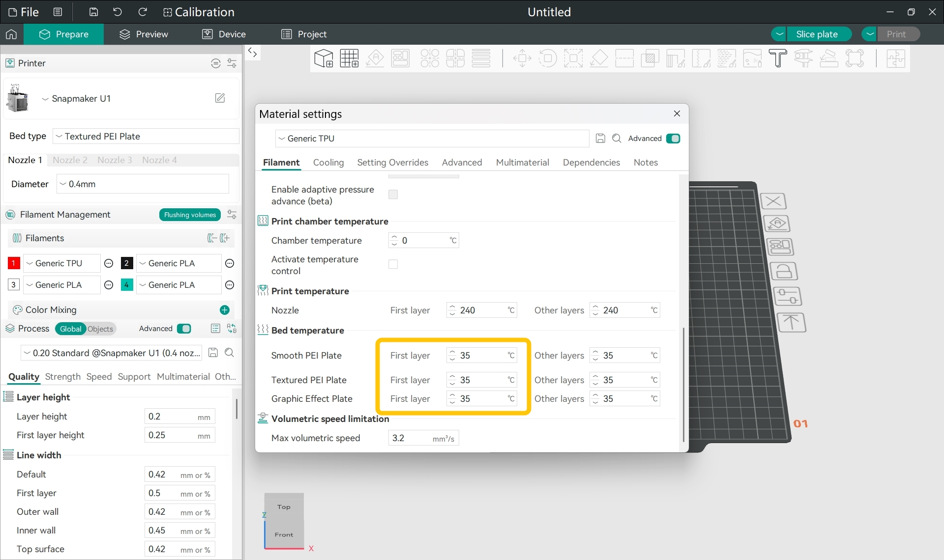944x560 pixels.
Task: Search material settings with magnifier icon
Action: [617, 139]
